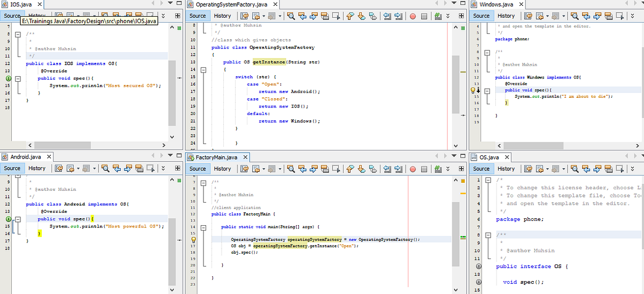Toggle Rectangular Selection in OS.java toolbar
Screen dimensions: 644x294
[x=620, y=168]
